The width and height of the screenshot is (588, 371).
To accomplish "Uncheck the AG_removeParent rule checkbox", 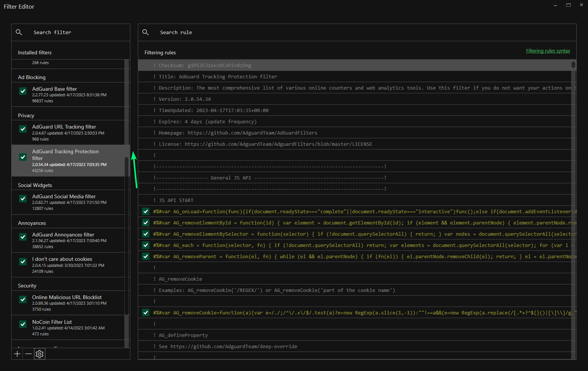I will click(x=146, y=256).
